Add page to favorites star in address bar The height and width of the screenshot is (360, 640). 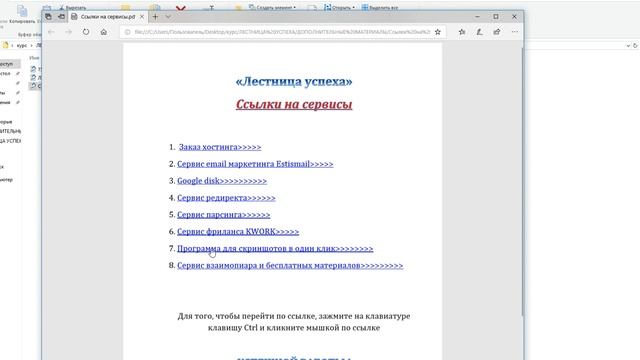coord(438,32)
